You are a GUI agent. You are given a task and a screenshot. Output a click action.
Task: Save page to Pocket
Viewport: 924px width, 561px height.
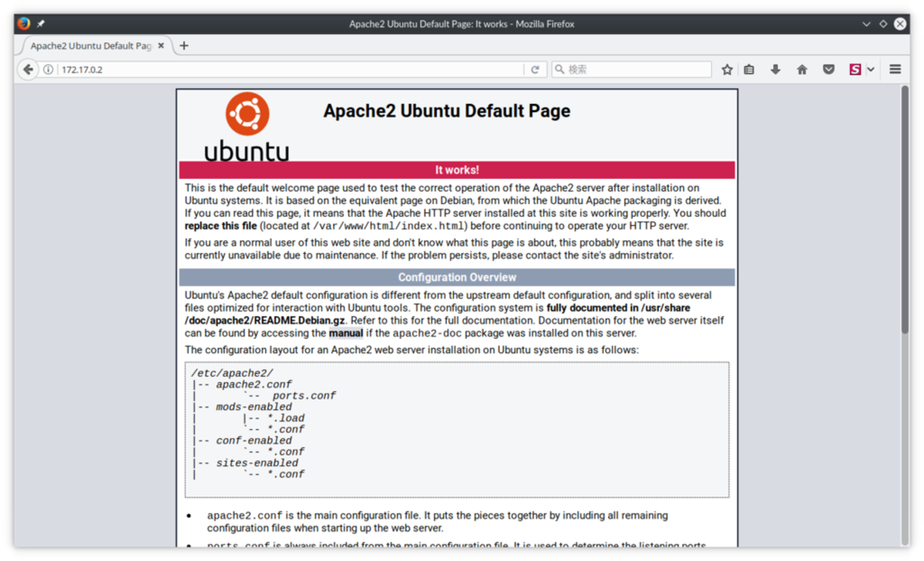coord(829,70)
